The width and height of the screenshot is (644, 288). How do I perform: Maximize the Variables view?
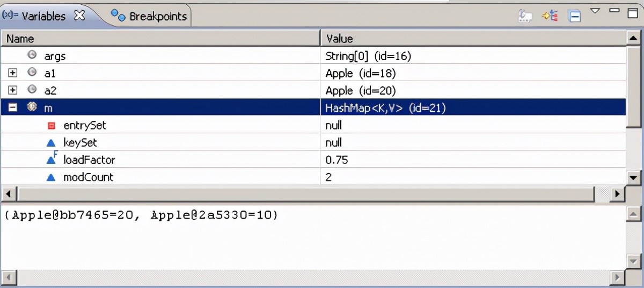pyautogui.click(x=633, y=12)
